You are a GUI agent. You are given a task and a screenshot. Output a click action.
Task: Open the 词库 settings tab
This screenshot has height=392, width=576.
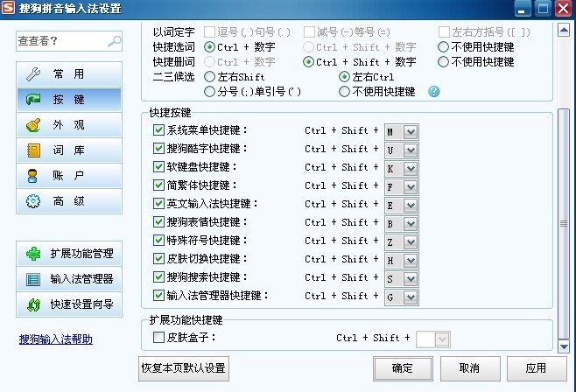69,150
